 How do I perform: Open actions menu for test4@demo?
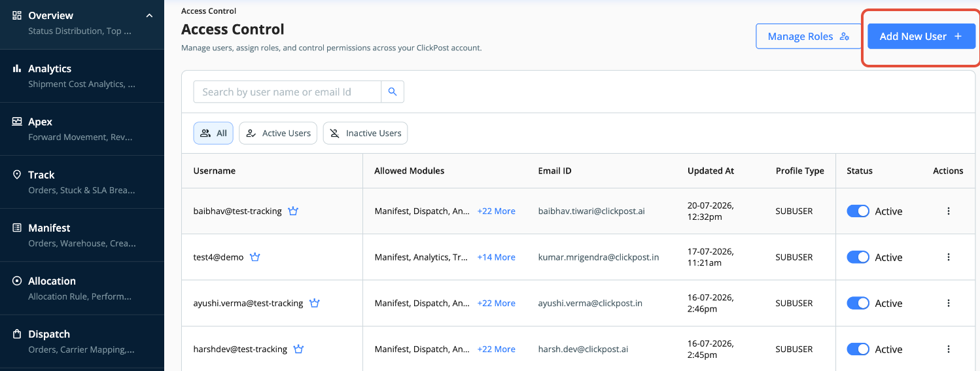[949, 257]
